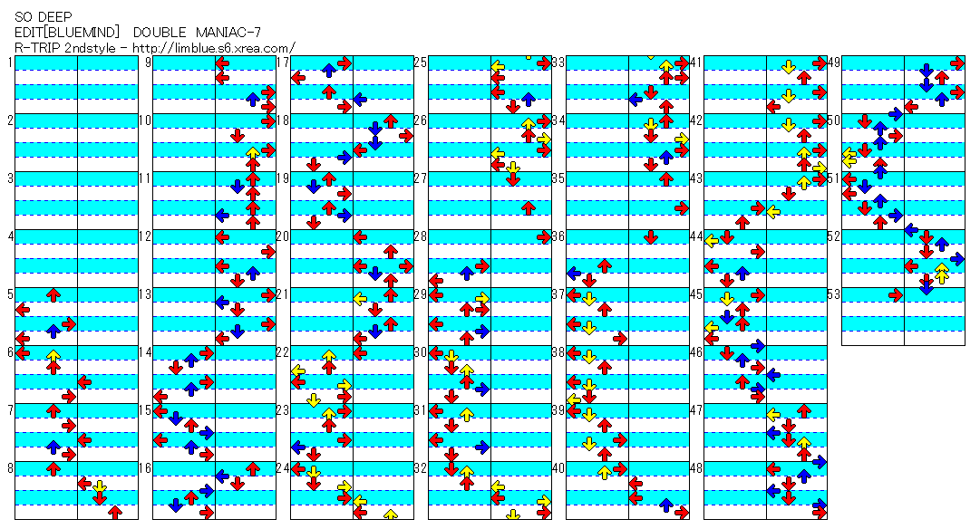
Task: Click measure number 17 label
Action: [x=283, y=62]
